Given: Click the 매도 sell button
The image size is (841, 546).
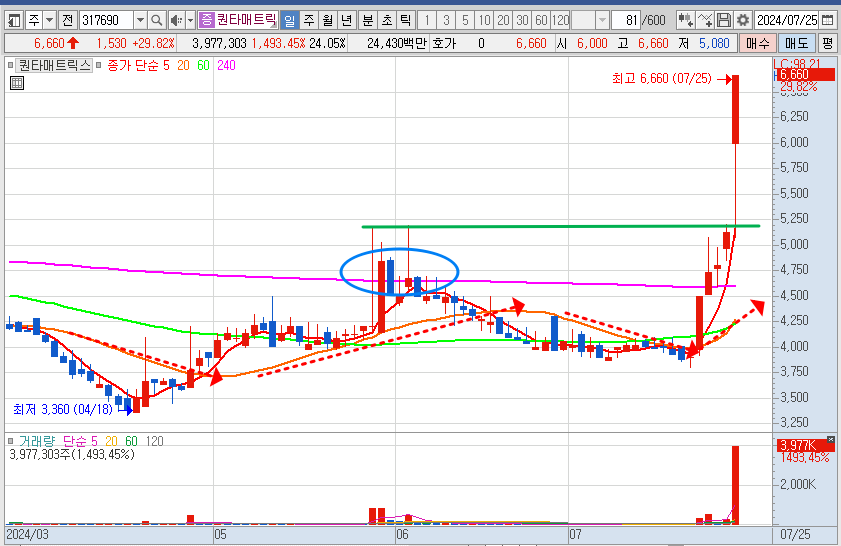Looking at the screenshot, I should click(796, 43).
